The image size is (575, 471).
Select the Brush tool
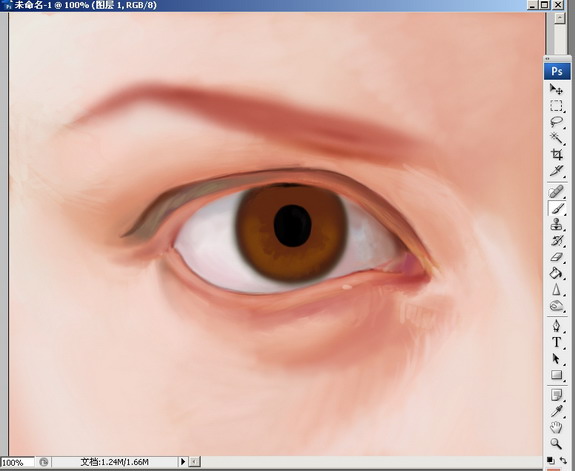pos(556,208)
